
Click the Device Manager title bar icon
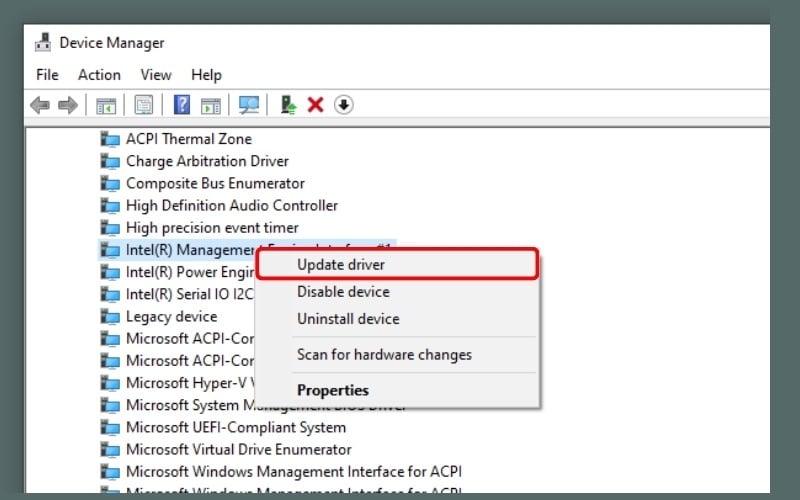(43, 42)
